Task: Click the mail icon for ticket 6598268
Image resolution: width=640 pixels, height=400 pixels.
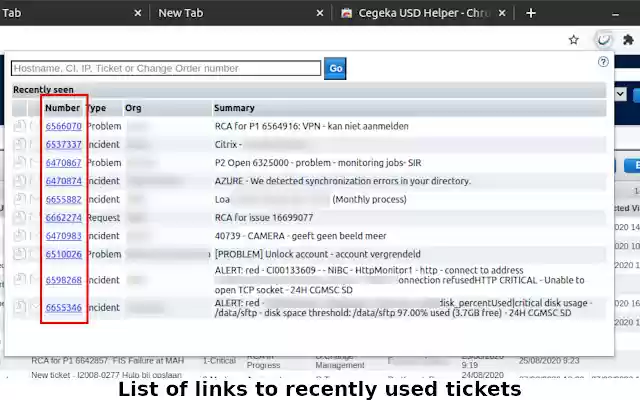Action: click(35, 280)
